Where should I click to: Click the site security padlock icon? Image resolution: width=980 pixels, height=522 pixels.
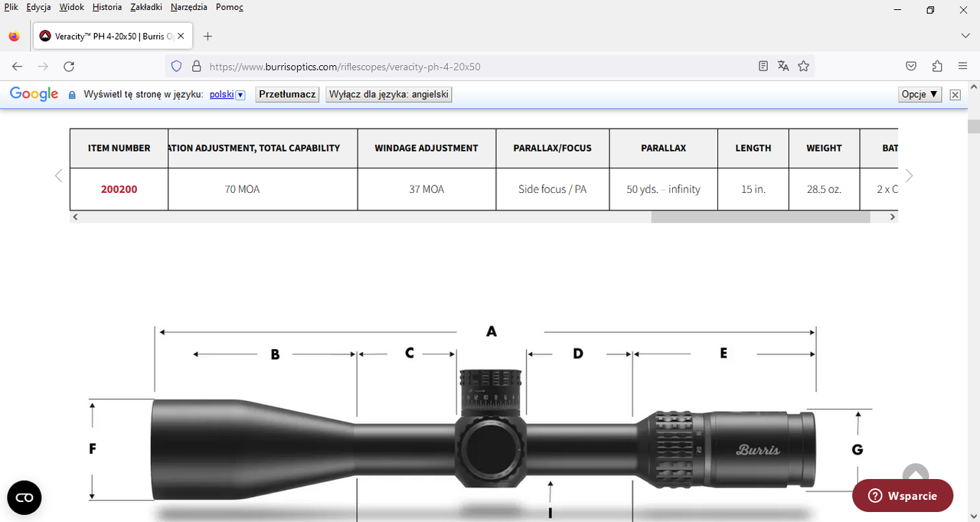click(196, 67)
